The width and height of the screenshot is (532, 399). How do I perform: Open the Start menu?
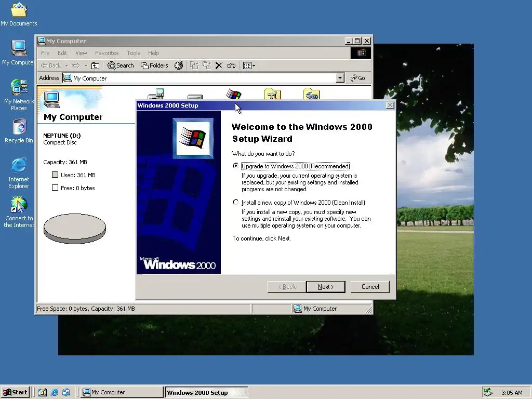pyautogui.click(x=15, y=392)
